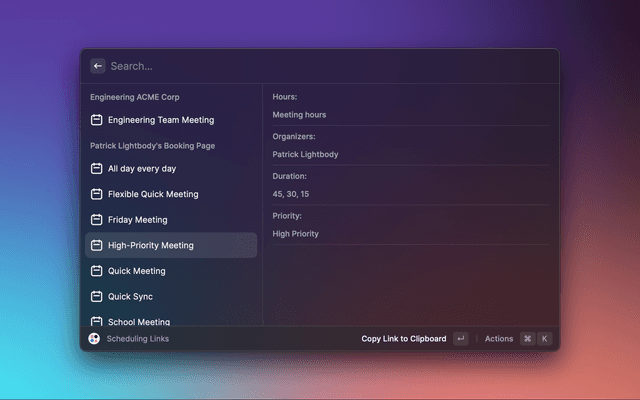Select High-Priority Meeting list item
This screenshot has height=400, width=640.
point(151,245)
